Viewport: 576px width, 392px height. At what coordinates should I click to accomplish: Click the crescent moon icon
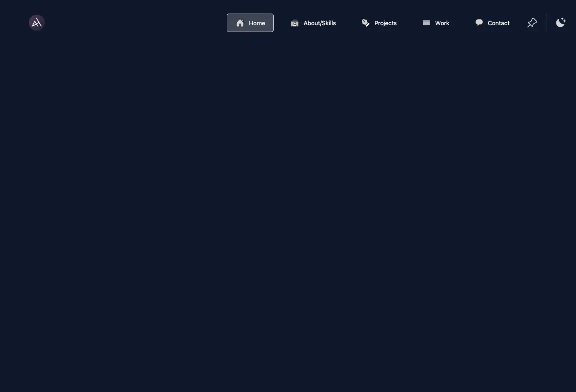(x=561, y=22)
